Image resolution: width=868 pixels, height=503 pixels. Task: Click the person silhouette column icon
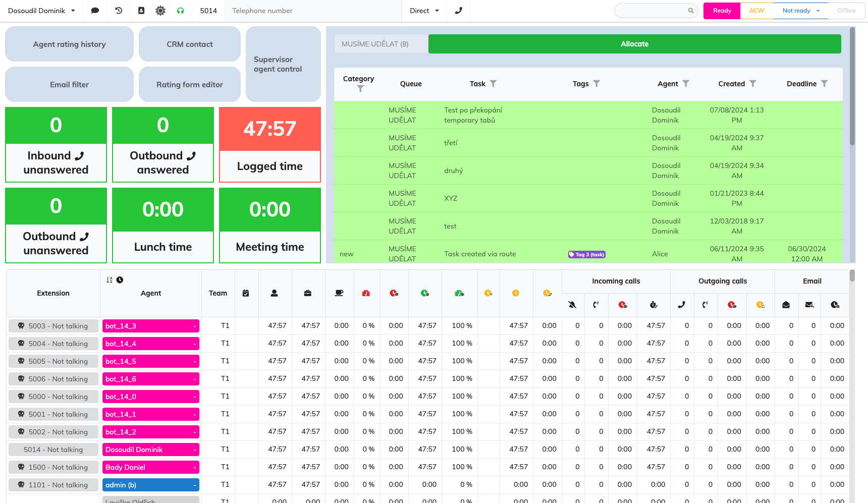pos(274,293)
